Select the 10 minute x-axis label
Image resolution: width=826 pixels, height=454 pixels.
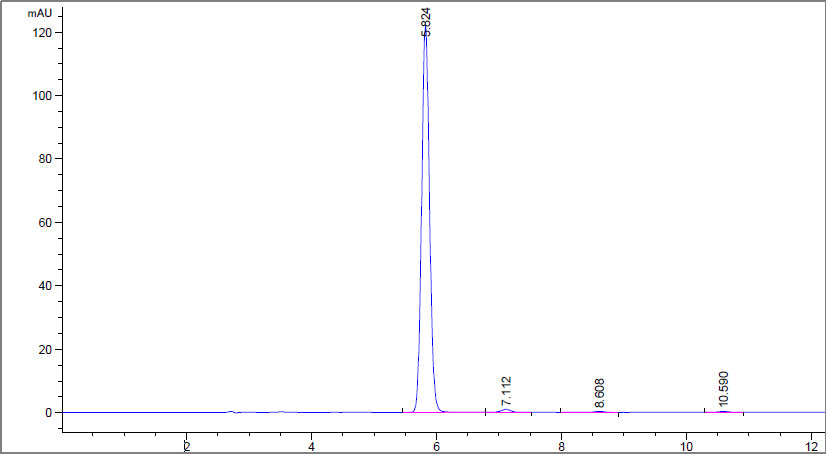tap(686, 444)
